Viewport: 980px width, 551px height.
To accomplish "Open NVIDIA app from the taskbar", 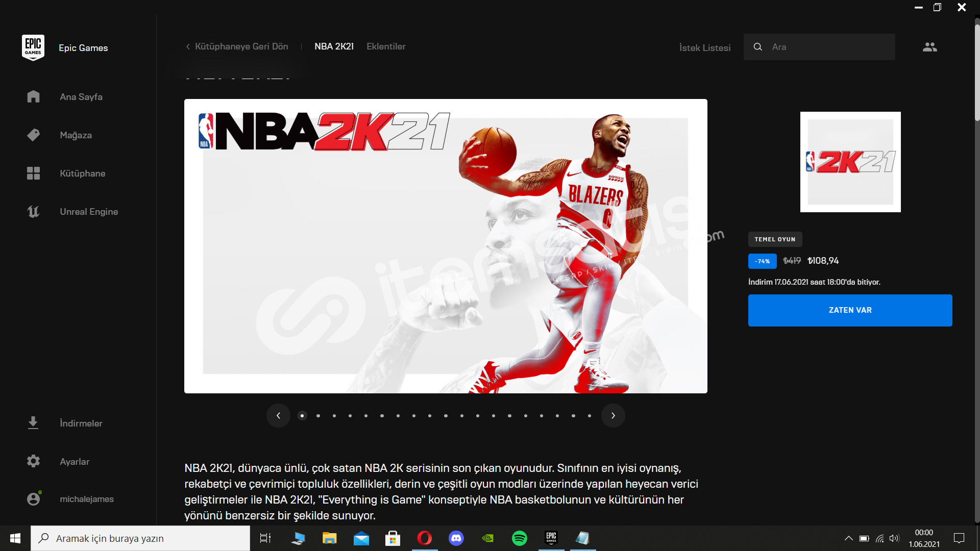I will (x=488, y=538).
